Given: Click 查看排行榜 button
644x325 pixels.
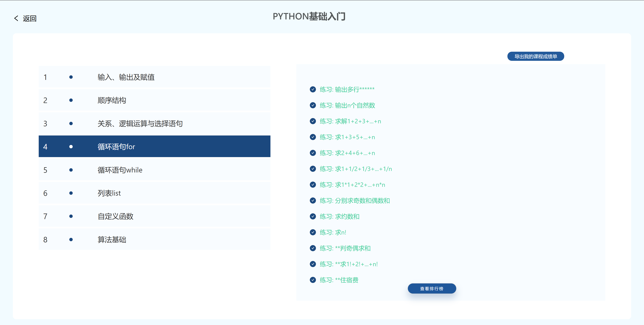Looking at the screenshot, I should tap(432, 289).
